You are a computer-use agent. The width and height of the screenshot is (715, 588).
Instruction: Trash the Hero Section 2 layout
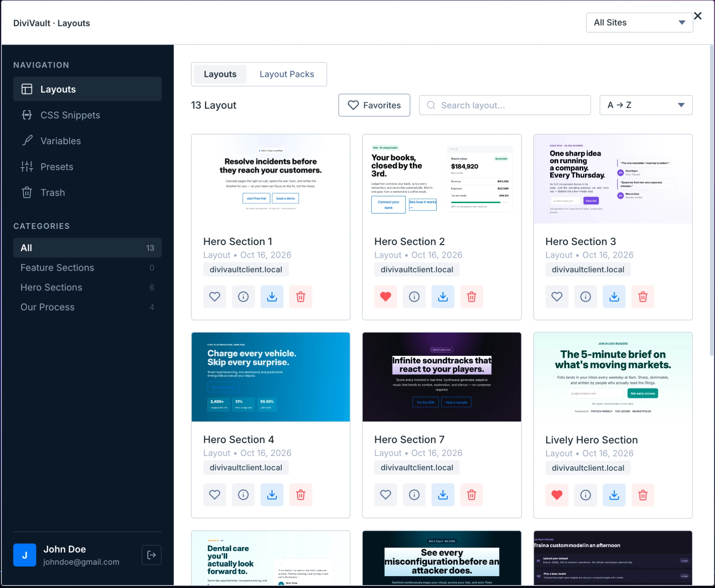(472, 297)
